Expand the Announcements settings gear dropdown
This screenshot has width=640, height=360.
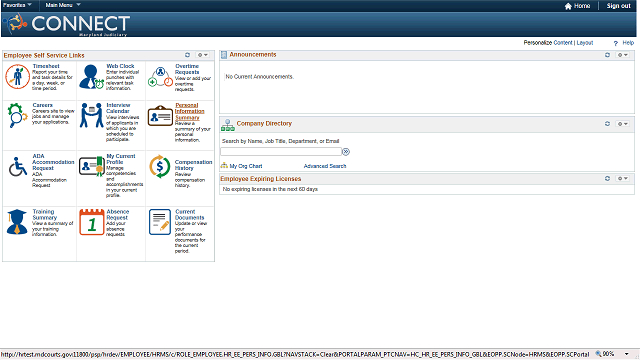point(622,55)
